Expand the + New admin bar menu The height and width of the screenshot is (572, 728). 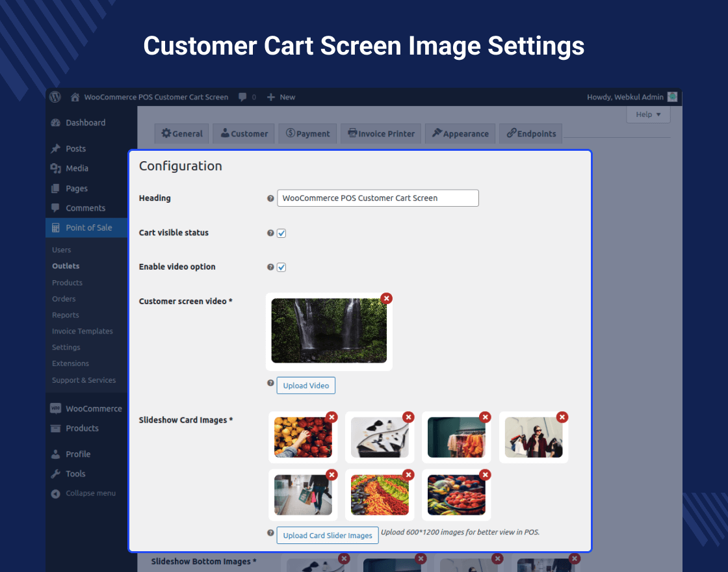pyautogui.click(x=281, y=96)
